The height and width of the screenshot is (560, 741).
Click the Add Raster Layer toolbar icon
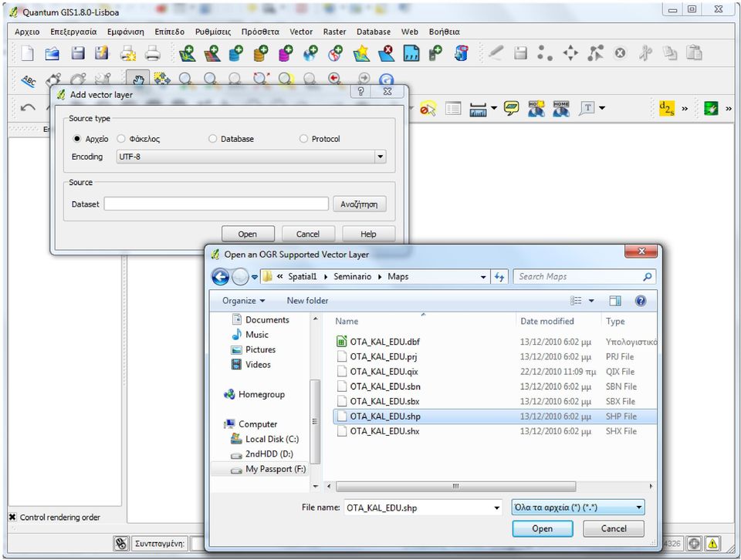(212, 53)
